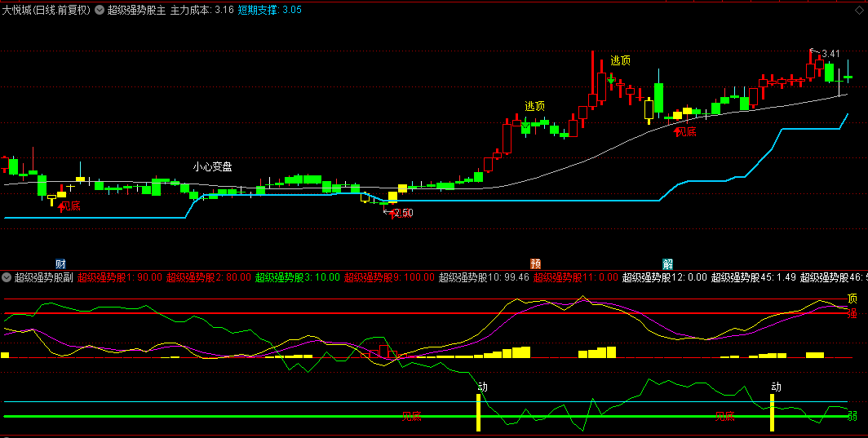Click the 强 level label
Image resolution: width=868 pixels, height=438 pixels.
point(852,313)
